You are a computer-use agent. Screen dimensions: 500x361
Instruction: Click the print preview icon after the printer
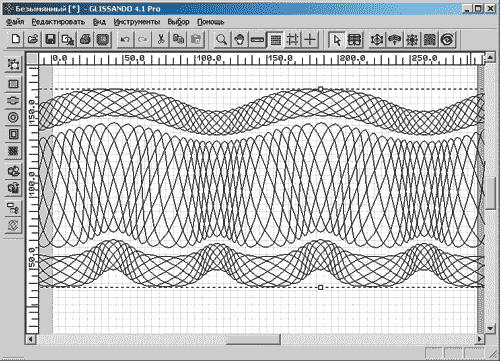[103, 40]
